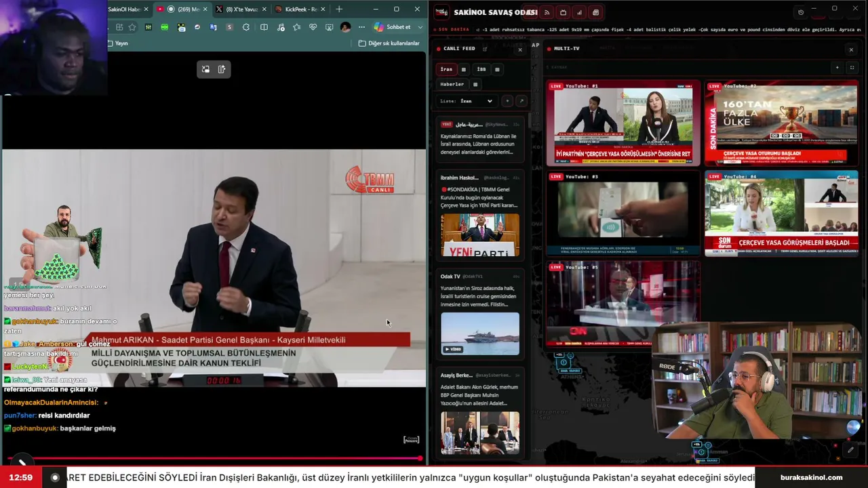Open the TV icon in Sakinol header

563,12
